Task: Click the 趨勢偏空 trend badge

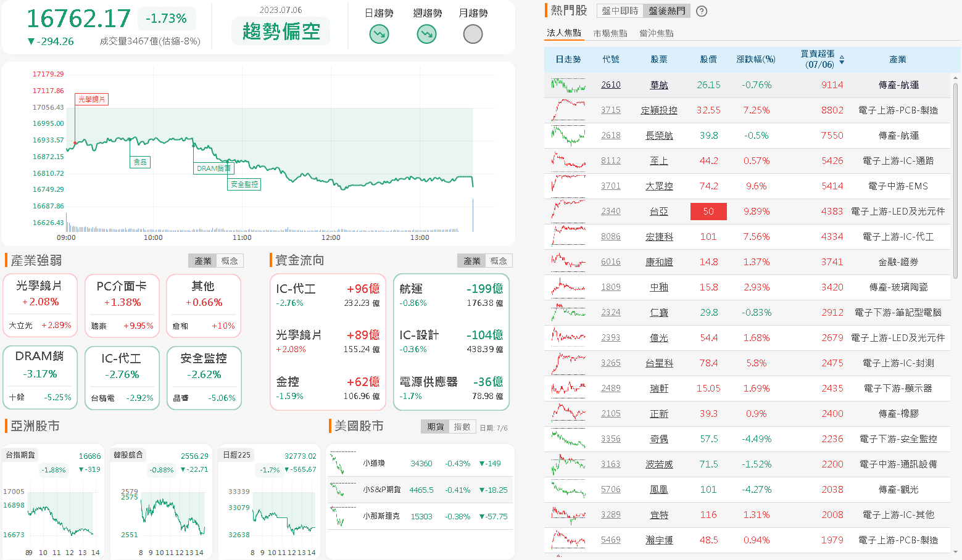Action: coord(281,31)
